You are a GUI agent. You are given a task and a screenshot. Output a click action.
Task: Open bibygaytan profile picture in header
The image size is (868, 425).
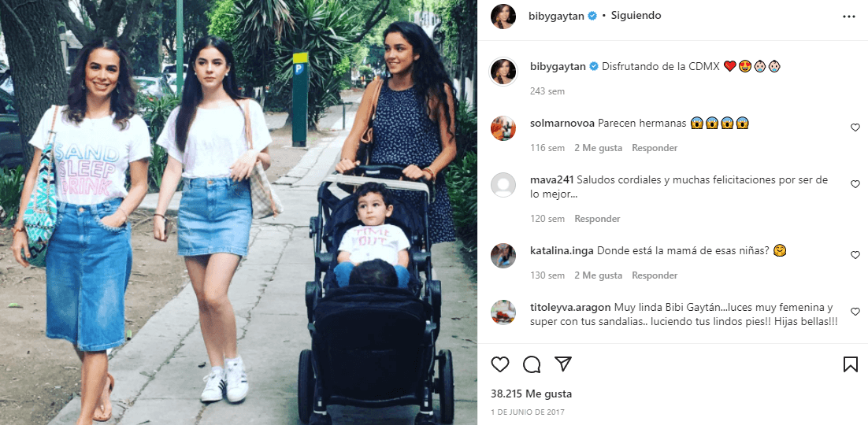pos(503,17)
